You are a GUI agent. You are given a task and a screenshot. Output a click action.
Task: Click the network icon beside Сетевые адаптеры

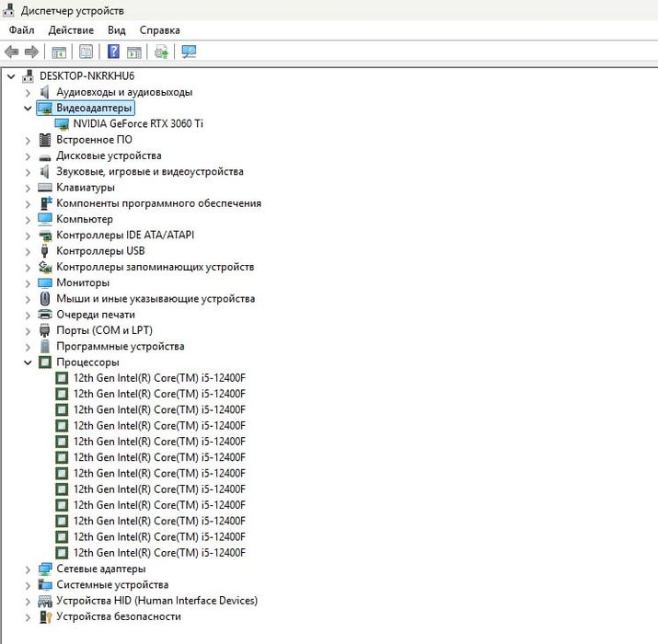pyautogui.click(x=44, y=569)
